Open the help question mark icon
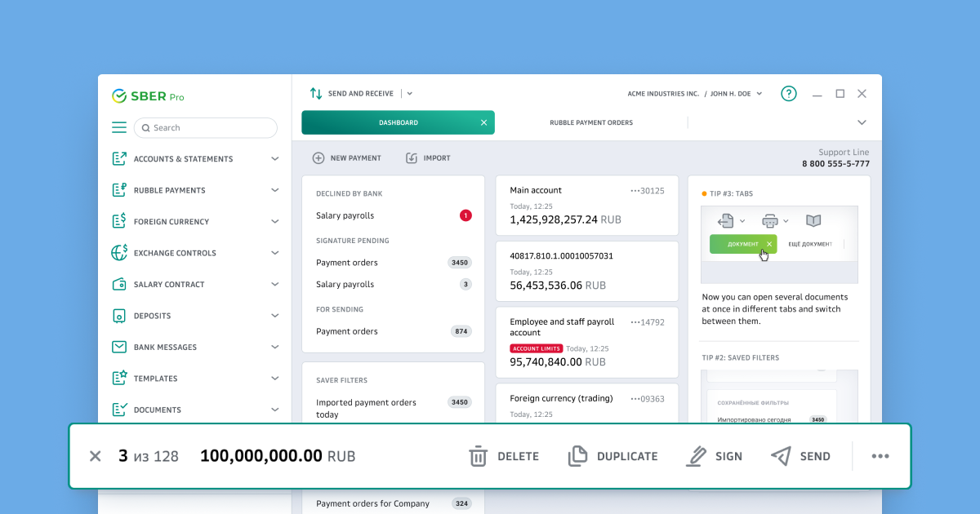Image resolution: width=980 pixels, height=514 pixels. [788, 94]
